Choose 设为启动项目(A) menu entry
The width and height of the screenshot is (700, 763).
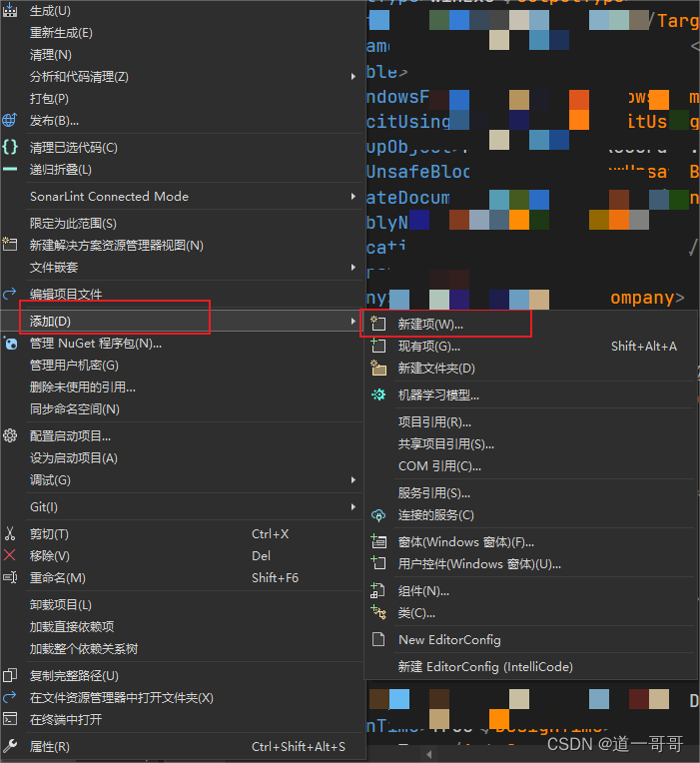(x=74, y=458)
